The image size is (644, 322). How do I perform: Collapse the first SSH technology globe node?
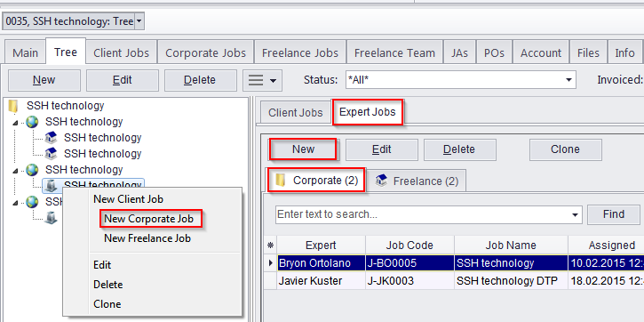(x=16, y=123)
